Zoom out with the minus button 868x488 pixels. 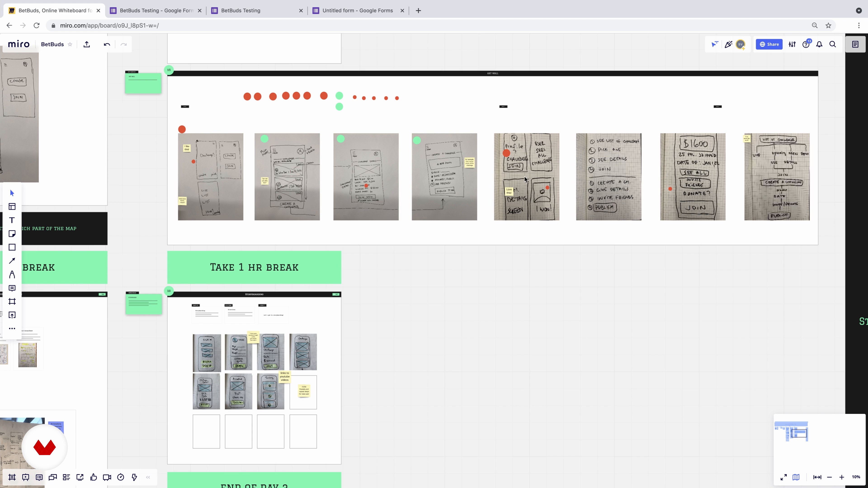click(x=829, y=477)
